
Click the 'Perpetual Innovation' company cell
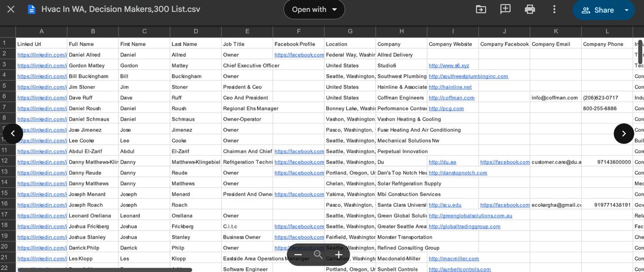click(x=402, y=152)
